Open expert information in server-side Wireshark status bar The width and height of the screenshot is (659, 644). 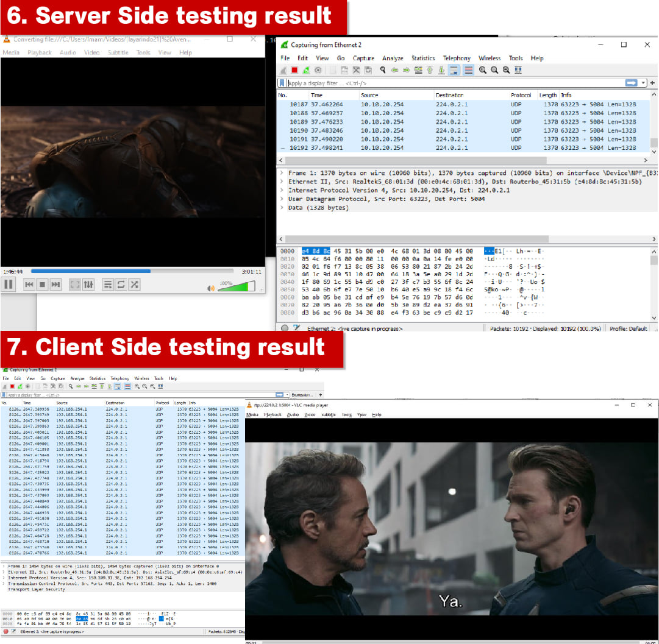click(x=285, y=328)
